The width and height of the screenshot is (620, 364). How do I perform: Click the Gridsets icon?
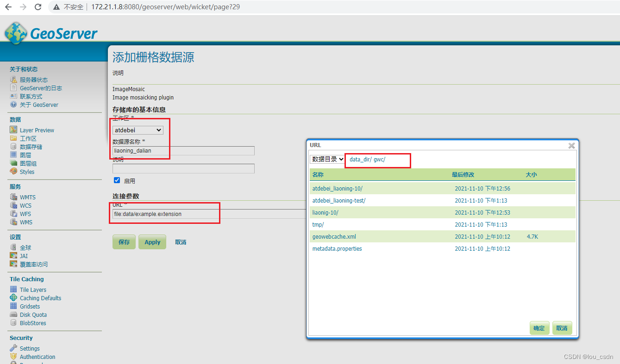pos(13,306)
